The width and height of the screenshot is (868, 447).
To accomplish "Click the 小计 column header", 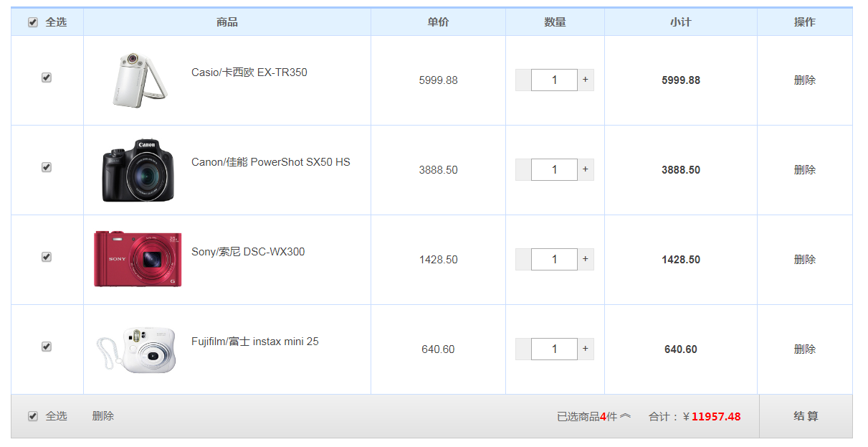I will pos(680,22).
